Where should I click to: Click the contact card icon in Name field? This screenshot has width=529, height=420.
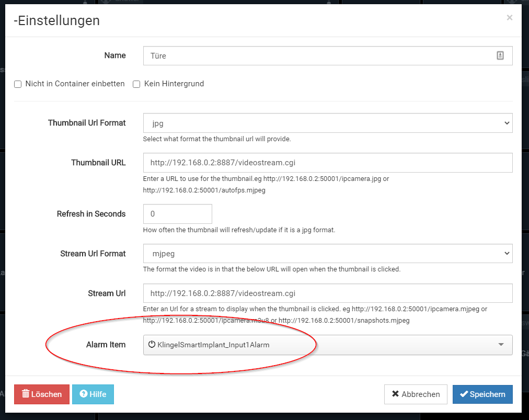(x=500, y=55)
